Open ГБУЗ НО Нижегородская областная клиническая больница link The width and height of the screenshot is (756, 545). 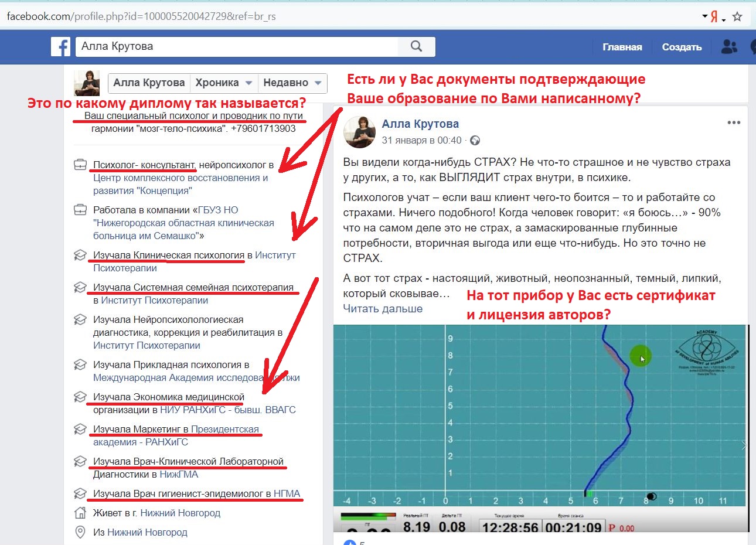(x=184, y=223)
